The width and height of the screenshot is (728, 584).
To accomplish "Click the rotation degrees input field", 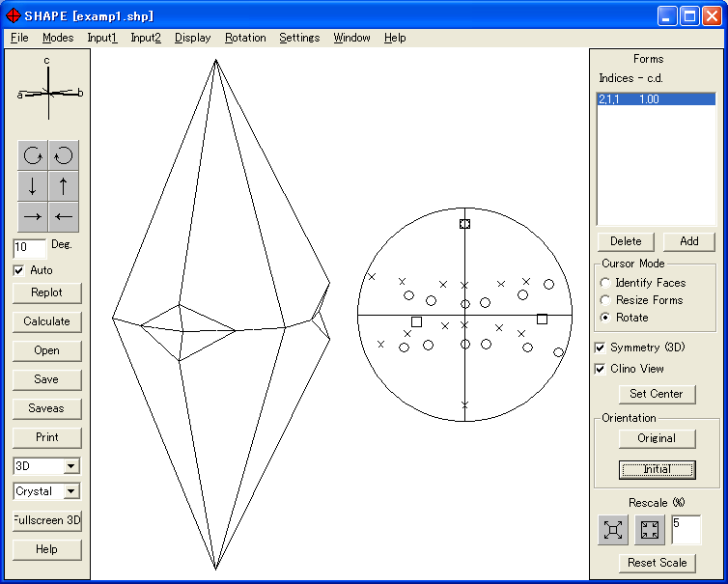I will point(29,248).
